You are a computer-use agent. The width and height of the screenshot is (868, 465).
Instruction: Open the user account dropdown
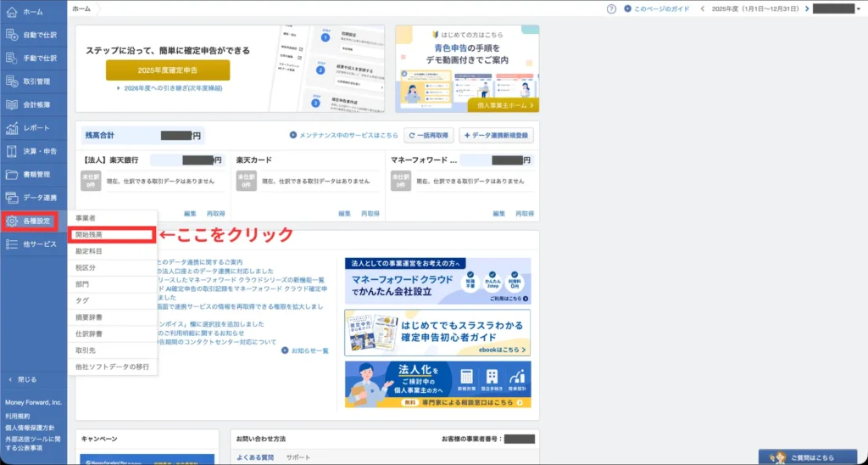click(x=837, y=8)
